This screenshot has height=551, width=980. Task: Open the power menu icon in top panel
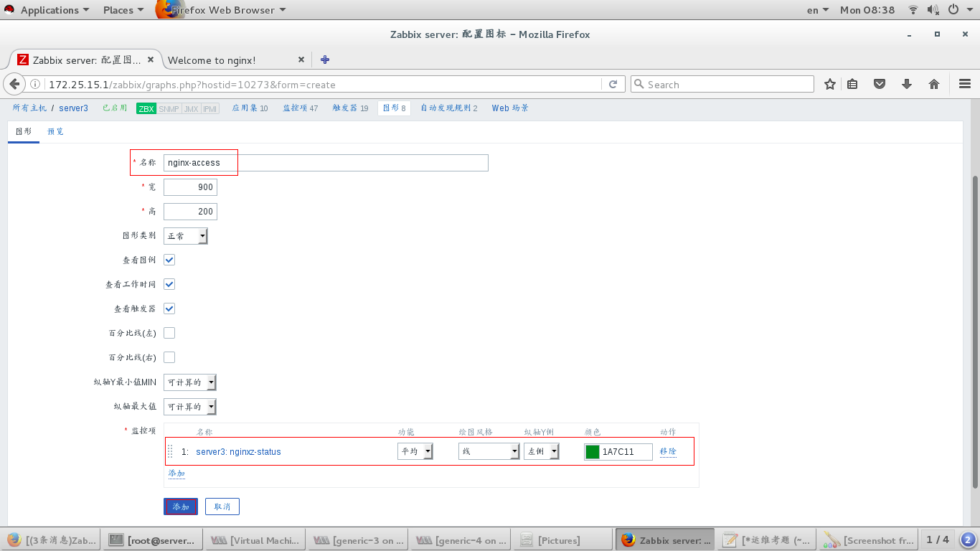click(953, 10)
